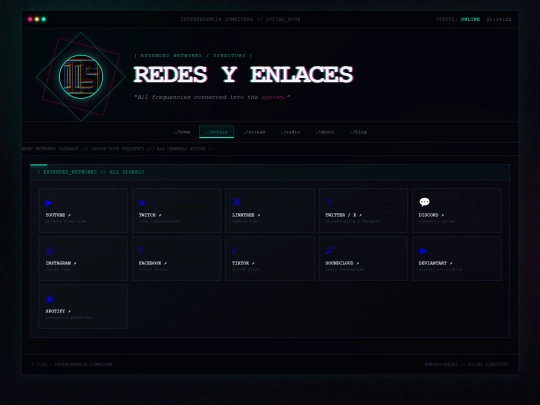
Task: Click "audio frequencies" subtitle under SoundCloud
Action: point(345,270)
